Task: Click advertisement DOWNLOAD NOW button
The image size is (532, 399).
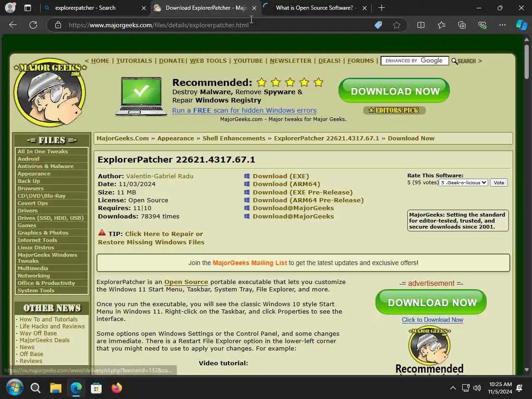Action: click(x=431, y=302)
